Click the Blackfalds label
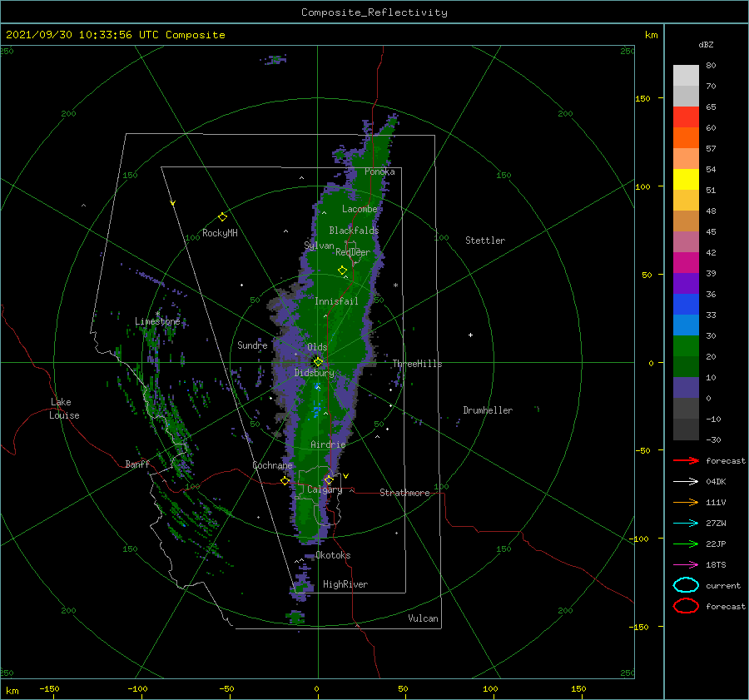This screenshot has height=700, width=749. click(x=354, y=231)
